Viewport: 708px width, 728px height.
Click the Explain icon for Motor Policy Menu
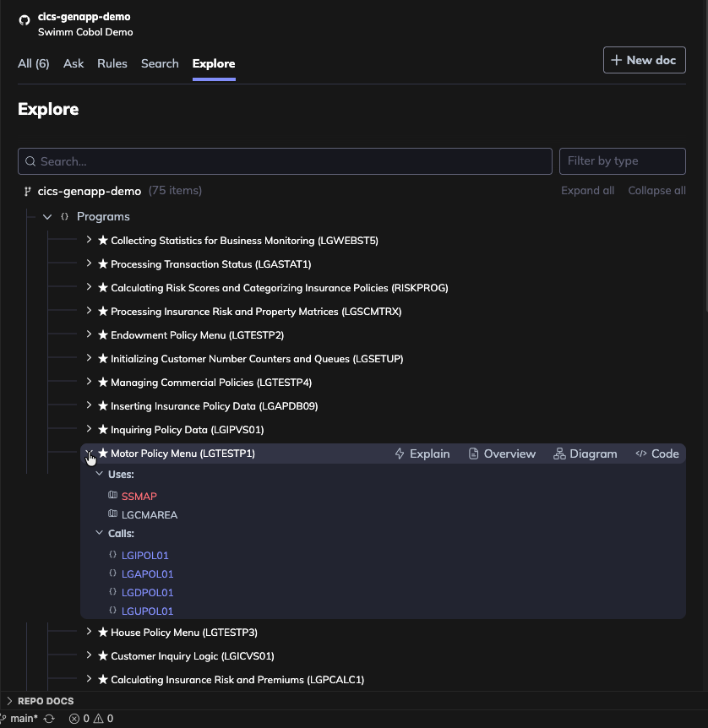point(398,454)
